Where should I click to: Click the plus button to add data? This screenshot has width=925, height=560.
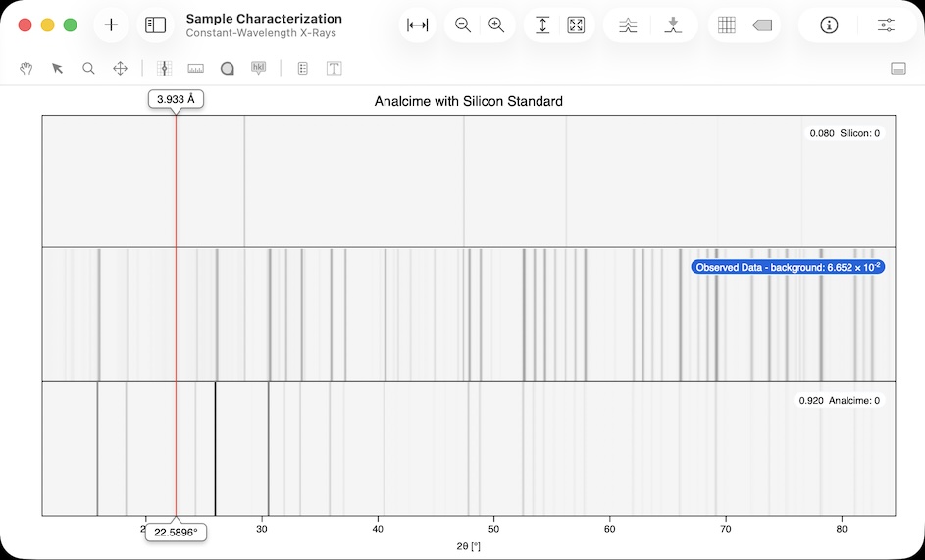(111, 25)
